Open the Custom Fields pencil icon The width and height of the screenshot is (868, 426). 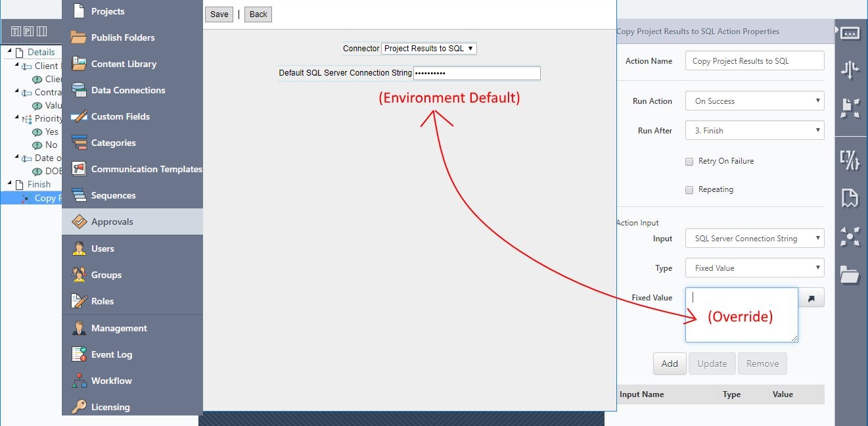[79, 116]
